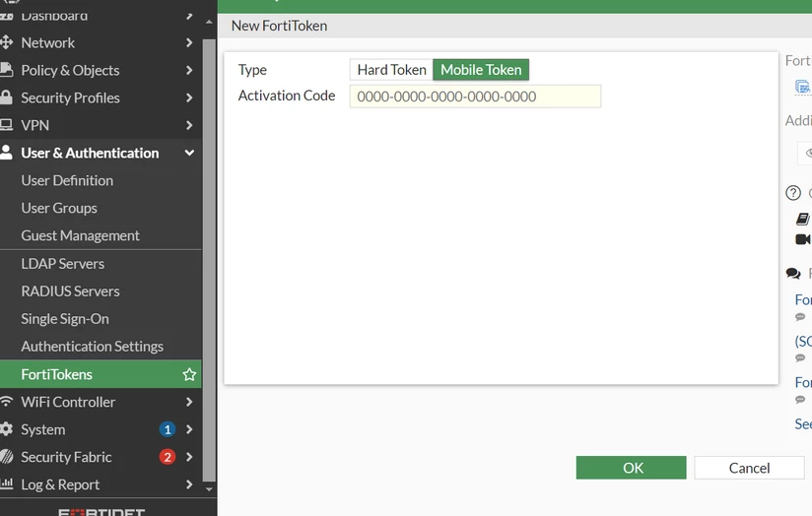Select Hard Token type
The height and width of the screenshot is (516, 812).
[391, 70]
